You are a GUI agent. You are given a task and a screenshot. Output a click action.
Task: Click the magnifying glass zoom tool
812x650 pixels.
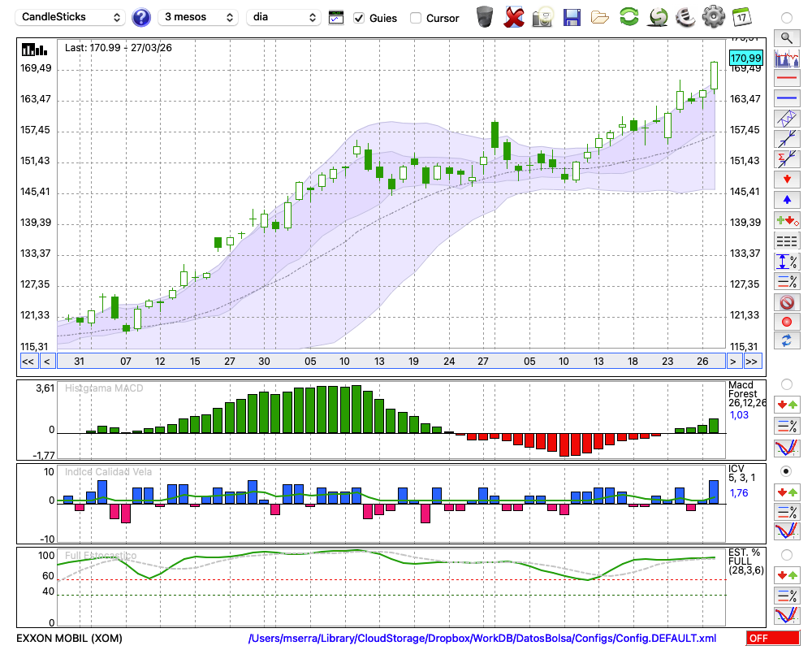click(x=786, y=37)
